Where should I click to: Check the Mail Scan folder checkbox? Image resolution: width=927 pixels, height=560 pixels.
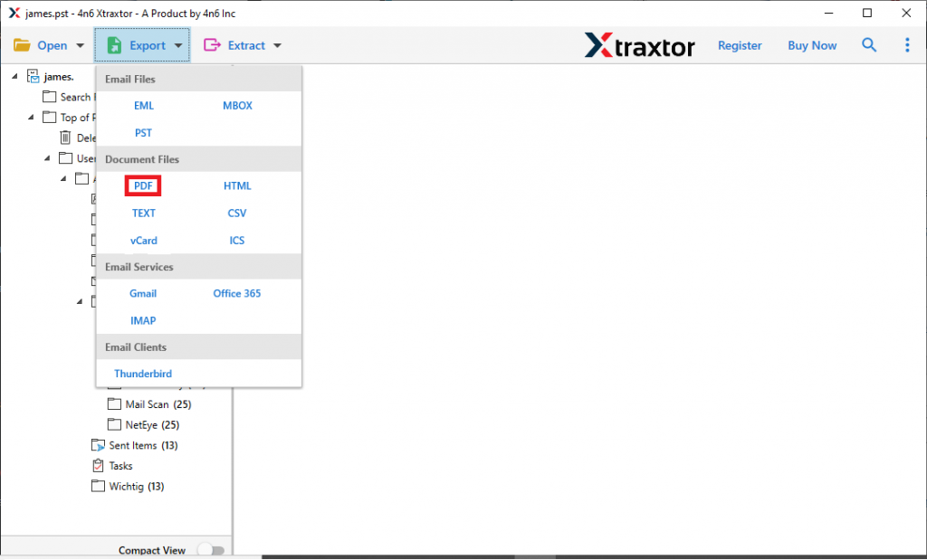click(115, 403)
